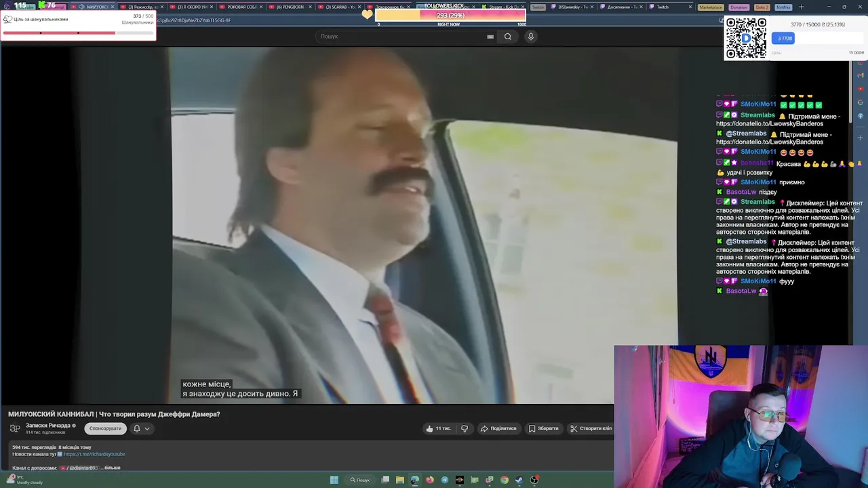868x488 pixels.
Task: Switch to the Donation tab
Action: pos(738,7)
